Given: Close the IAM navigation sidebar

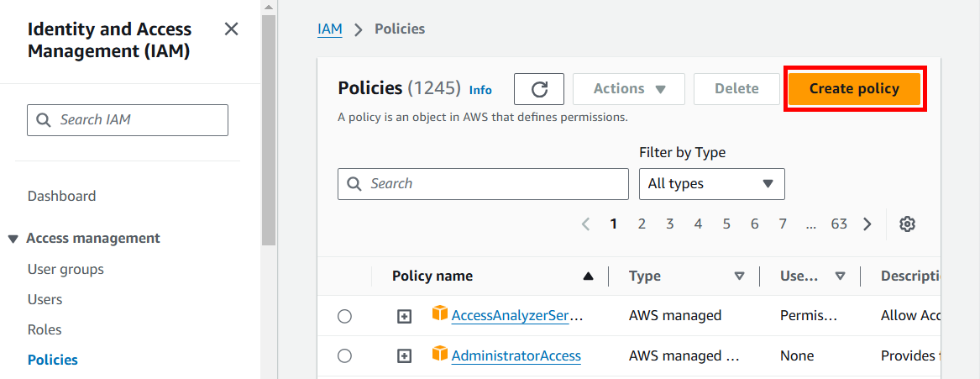Looking at the screenshot, I should pyautogui.click(x=231, y=29).
